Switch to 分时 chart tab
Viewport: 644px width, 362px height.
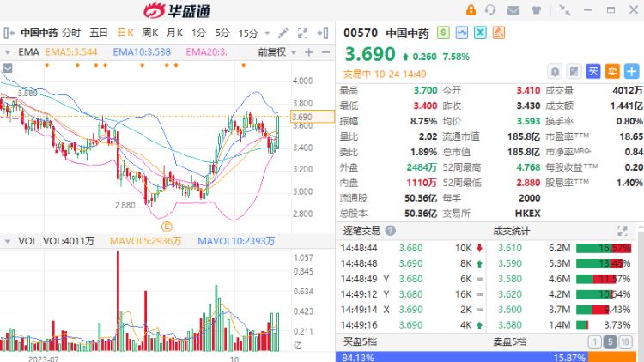point(71,33)
